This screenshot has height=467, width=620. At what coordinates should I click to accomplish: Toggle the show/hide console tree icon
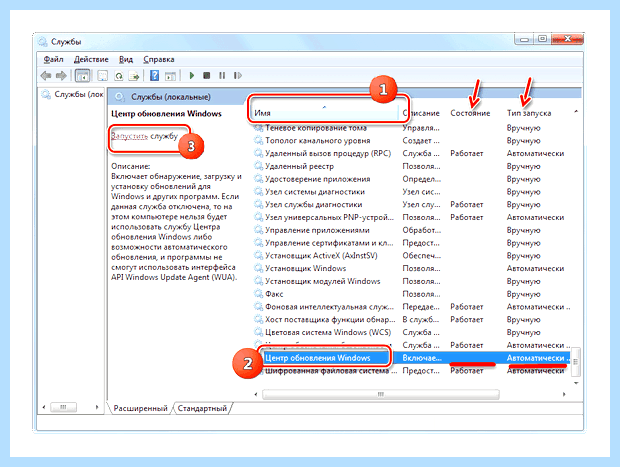(82, 75)
